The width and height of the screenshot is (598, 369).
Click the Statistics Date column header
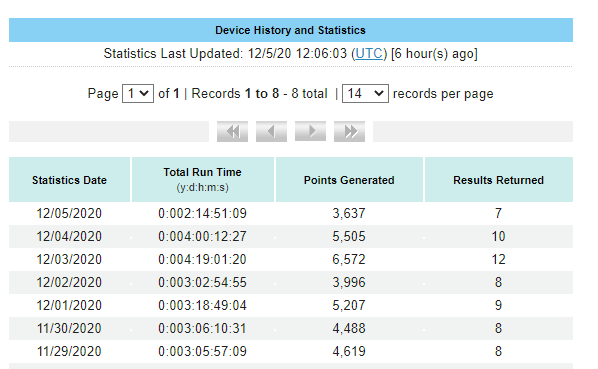[69, 180]
